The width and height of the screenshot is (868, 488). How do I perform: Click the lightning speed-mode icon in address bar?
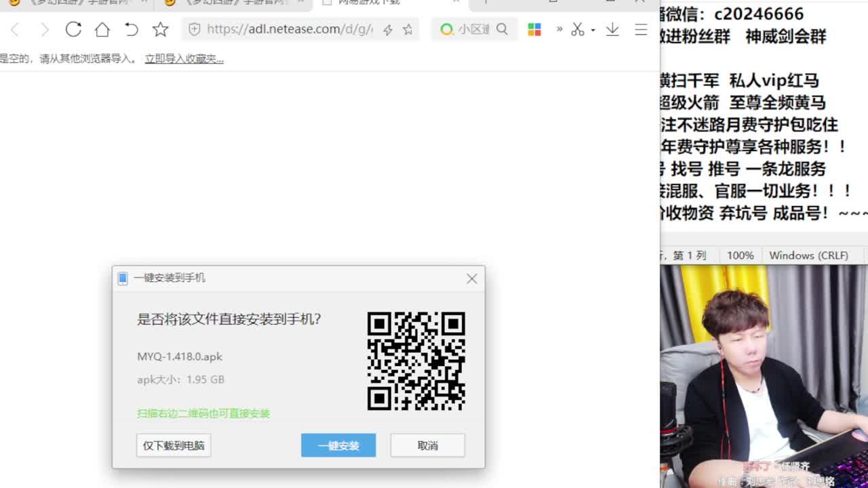click(x=388, y=29)
